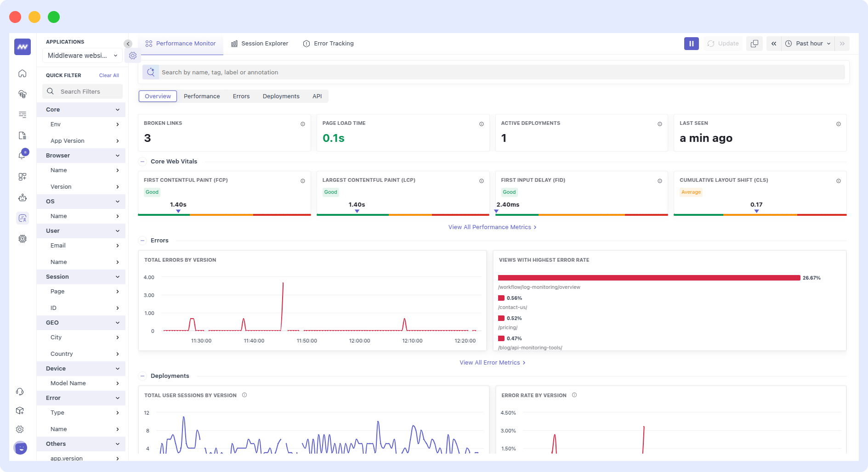Open the Middleware website application selector
This screenshot has width=868, height=472.
(x=82, y=56)
